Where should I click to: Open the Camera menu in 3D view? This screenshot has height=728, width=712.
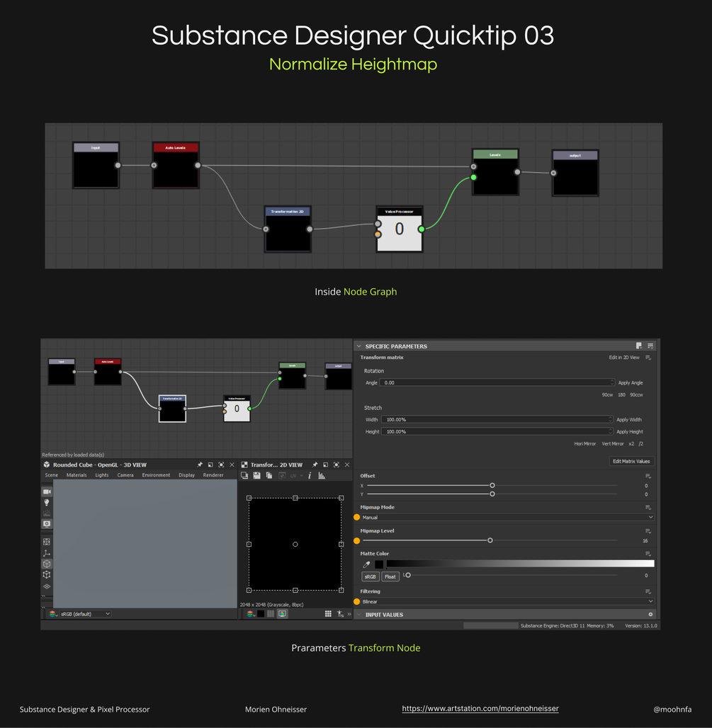click(125, 475)
